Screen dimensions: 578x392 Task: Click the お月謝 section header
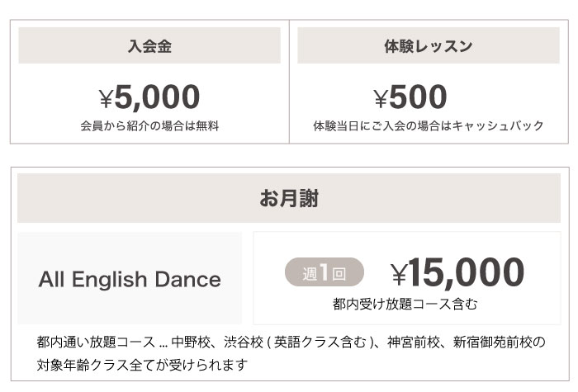click(289, 198)
